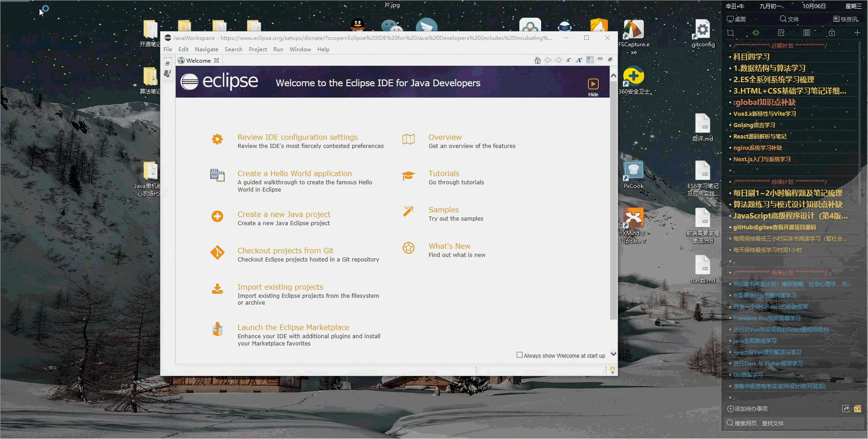Viewport: 868px width, 439px height.
Task: Select the 科目四学习 to-do item
Action: [751, 57]
